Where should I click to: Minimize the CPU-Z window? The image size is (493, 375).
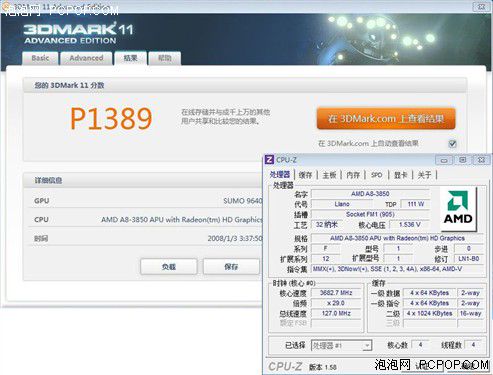tap(444, 160)
